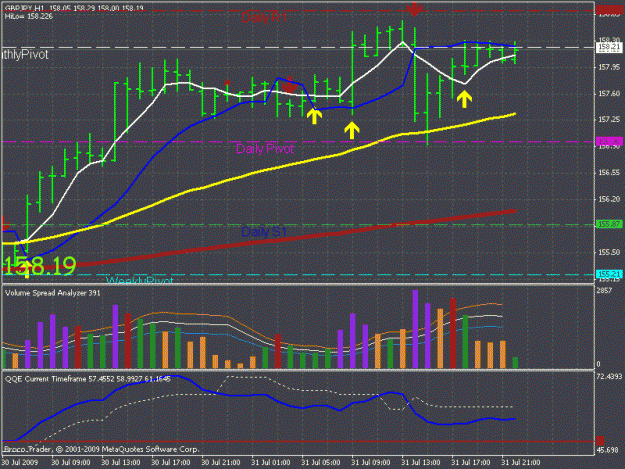The width and height of the screenshot is (625, 469).
Task: Click the 31 Jul 01:00 time label
Action: click(271, 462)
